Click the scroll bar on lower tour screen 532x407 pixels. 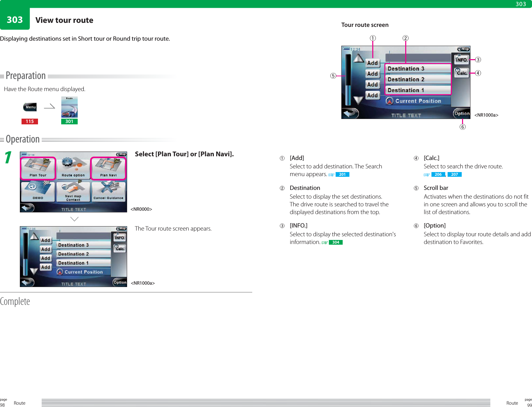click(x=26, y=254)
